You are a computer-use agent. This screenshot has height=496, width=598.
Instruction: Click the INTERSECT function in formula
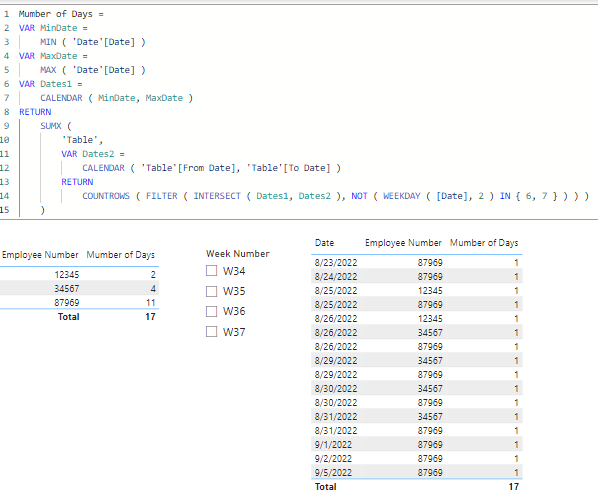217,196
